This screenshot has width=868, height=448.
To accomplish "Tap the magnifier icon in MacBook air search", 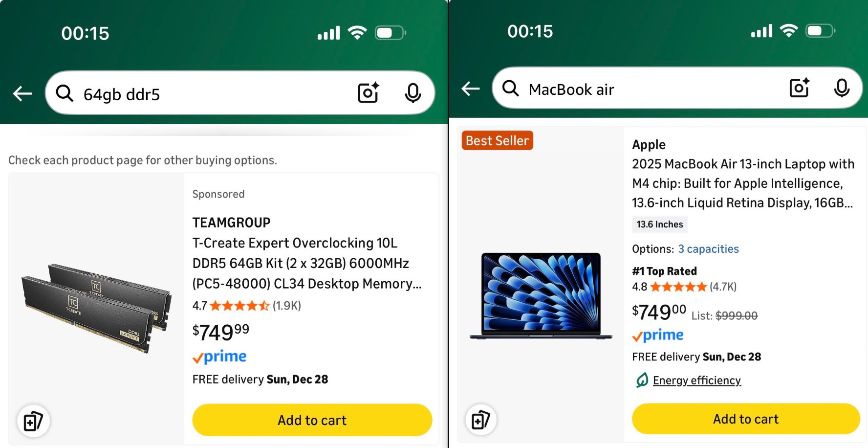I will pos(510,89).
